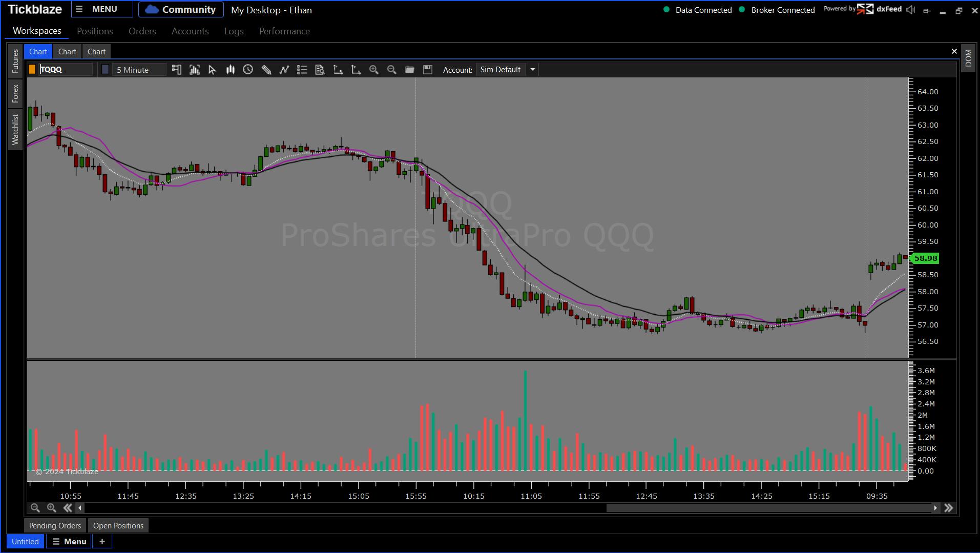The width and height of the screenshot is (980, 553).
Task: Expand the DOM side panel
Action: 968,58
